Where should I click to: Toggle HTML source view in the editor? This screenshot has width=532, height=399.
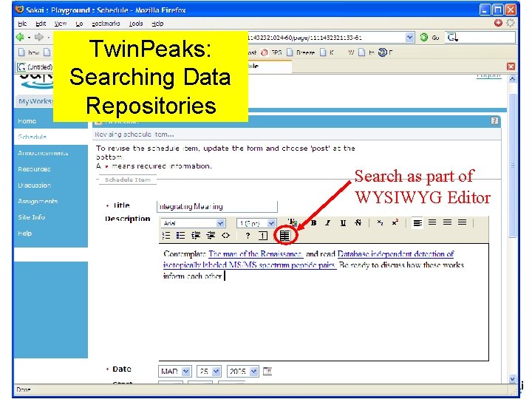tap(225, 235)
